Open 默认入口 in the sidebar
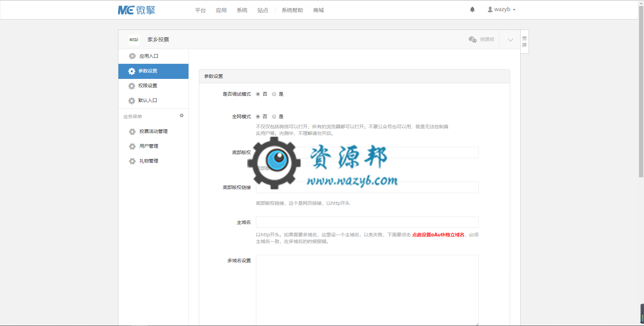Screen dimensions: 644x326 [x=153, y=101]
